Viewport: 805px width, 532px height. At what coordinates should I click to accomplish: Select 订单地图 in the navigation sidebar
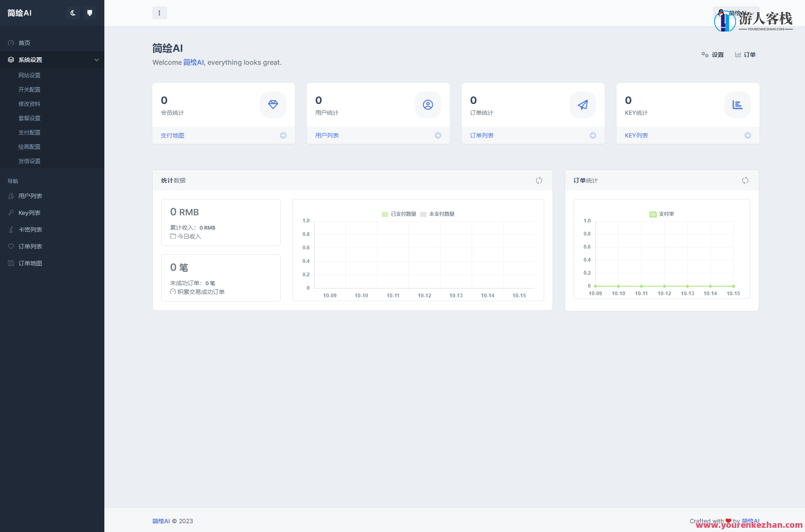[x=30, y=263]
